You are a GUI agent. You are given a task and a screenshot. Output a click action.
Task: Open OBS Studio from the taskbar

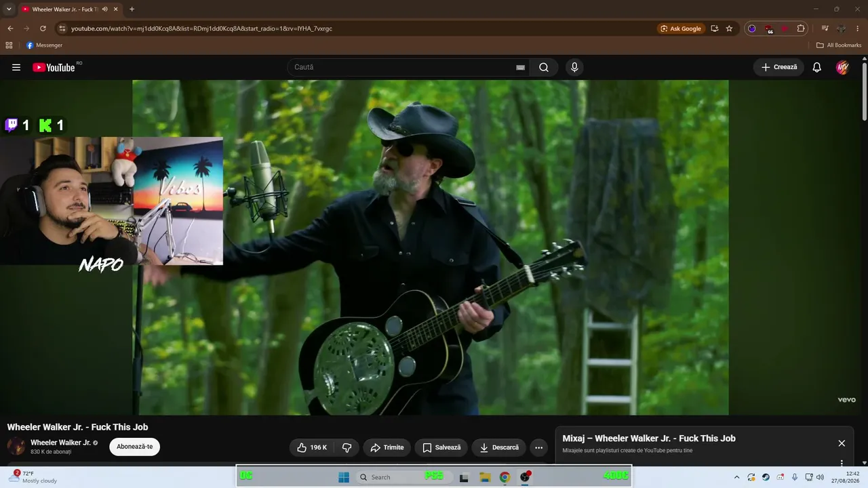[x=525, y=477]
